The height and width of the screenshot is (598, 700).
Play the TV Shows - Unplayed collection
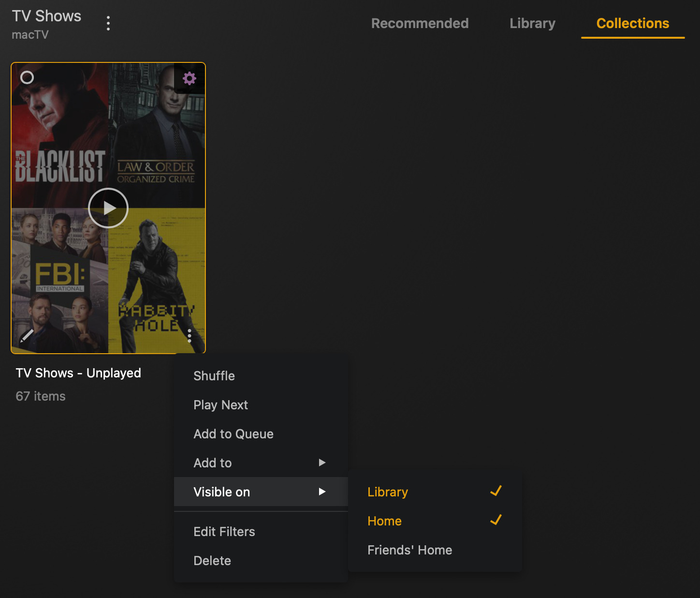(108, 208)
